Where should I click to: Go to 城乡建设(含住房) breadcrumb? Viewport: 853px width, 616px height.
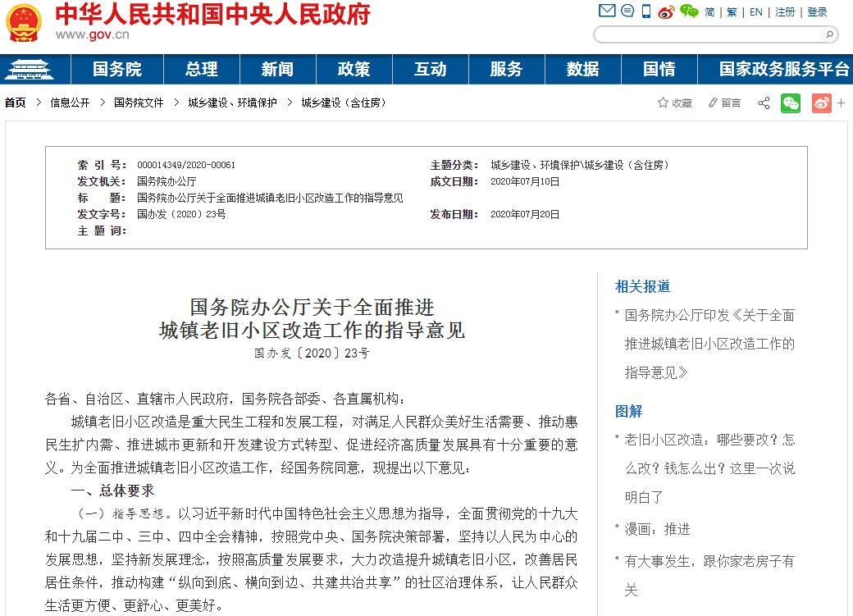[x=344, y=103]
